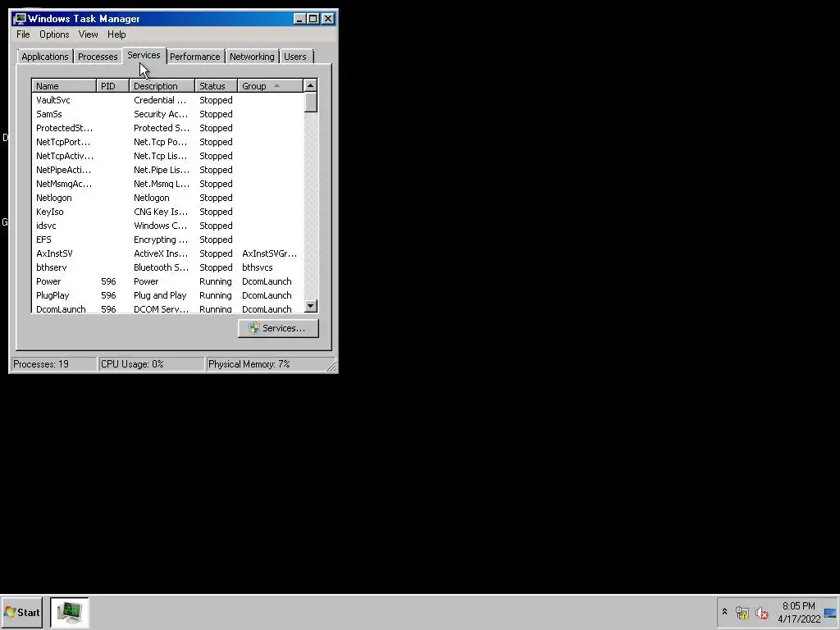This screenshot has width=840, height=630.
Task: Switch to the Networking tab
Action: point(252,57)
